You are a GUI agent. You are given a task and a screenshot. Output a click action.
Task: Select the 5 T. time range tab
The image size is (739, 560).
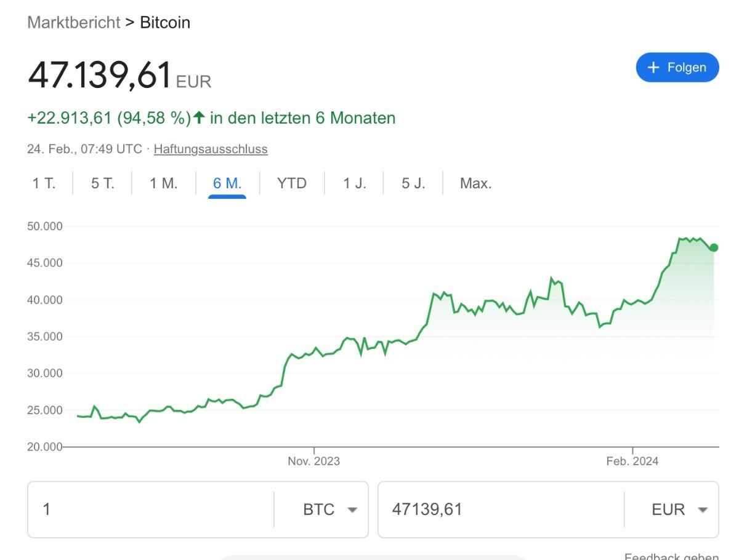point(103,183)
